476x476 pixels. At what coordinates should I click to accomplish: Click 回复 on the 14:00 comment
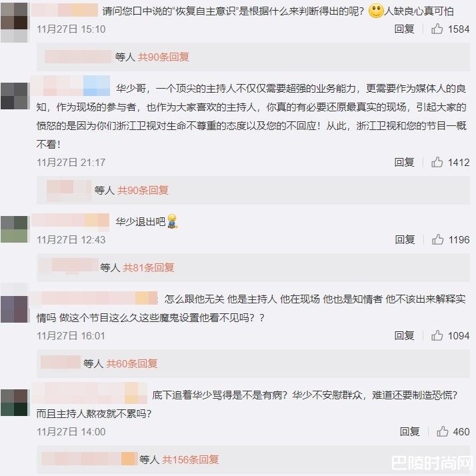point(409,431)
